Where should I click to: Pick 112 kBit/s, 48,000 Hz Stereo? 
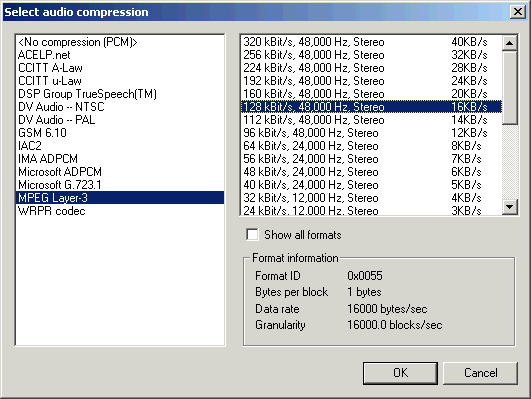click(x=371, y=120)
